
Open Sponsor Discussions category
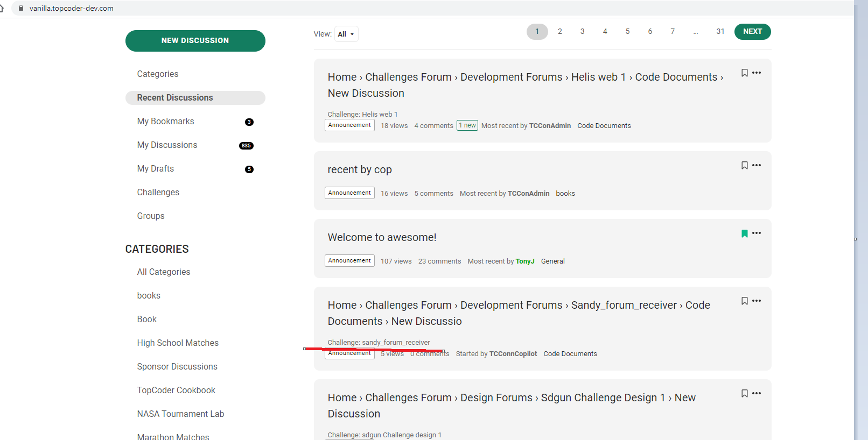177,366
